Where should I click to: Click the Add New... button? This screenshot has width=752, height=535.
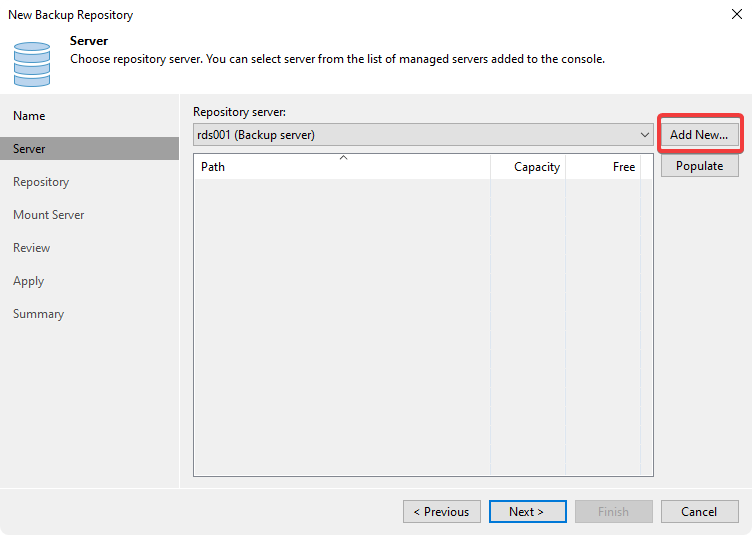699,134
